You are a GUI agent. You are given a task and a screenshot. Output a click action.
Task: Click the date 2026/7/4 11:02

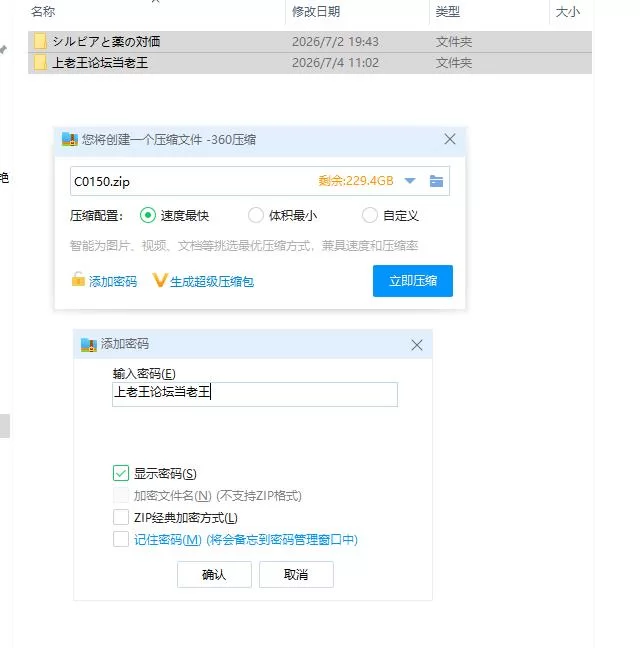335,63
